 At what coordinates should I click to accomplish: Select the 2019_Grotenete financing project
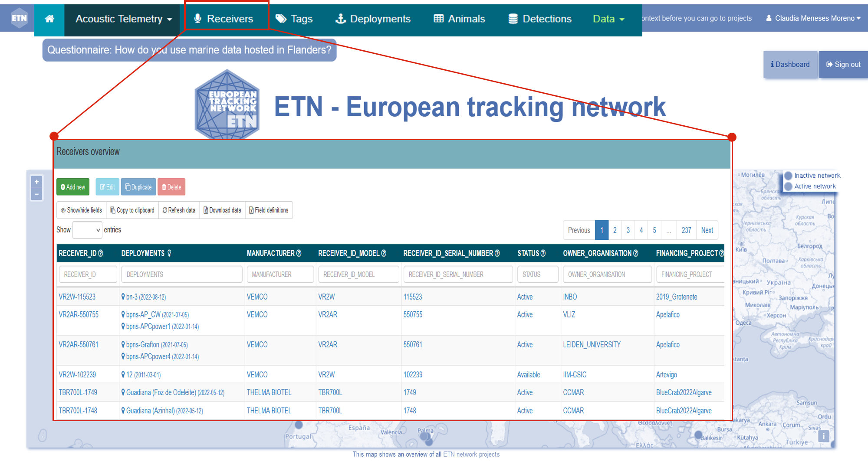point(677,297)
